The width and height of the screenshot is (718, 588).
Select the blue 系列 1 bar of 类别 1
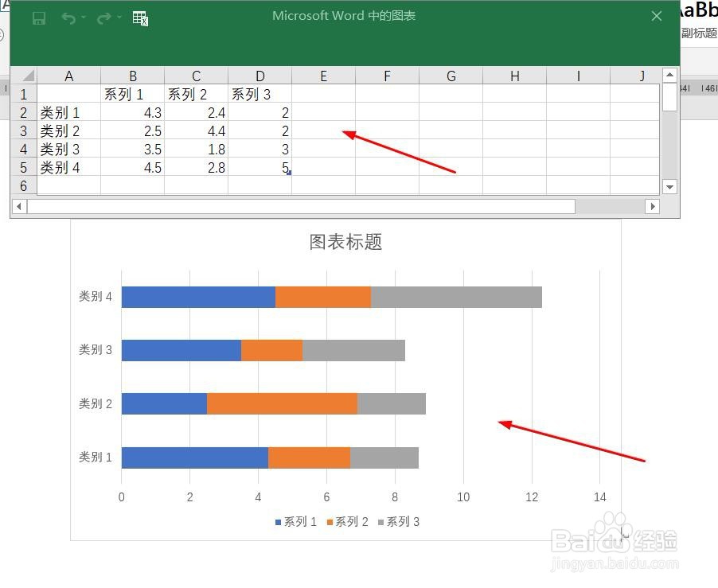pyautogui.click(x=195, y=458)
